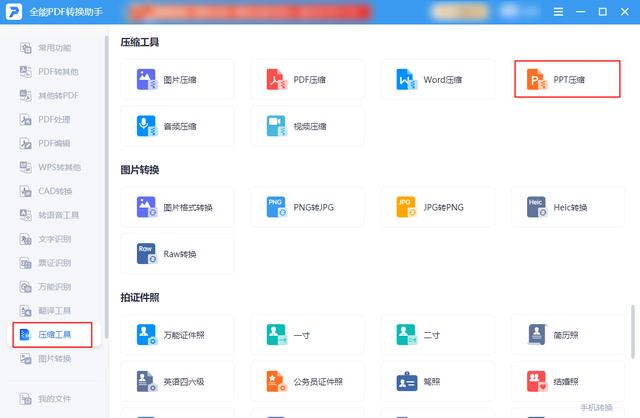The width and height of the screenshot is (640, 418).
Task: Open the 其他转PDF sidebar section
Action: [49, 96]
